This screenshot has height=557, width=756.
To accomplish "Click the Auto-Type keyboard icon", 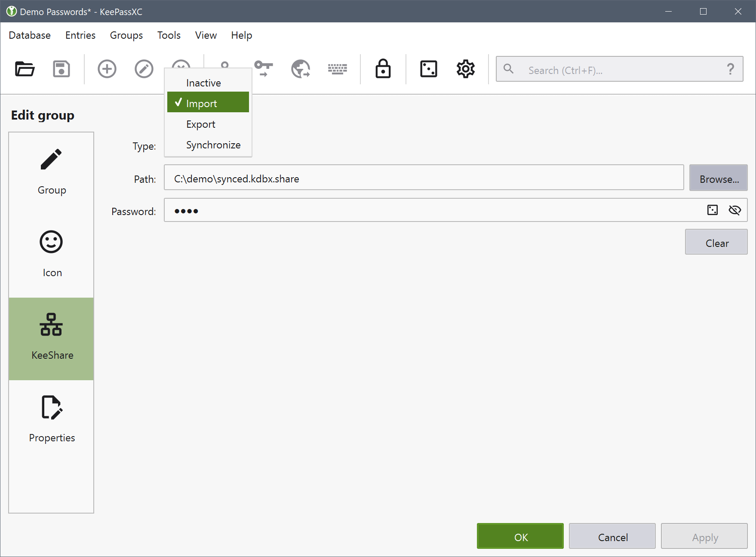I will (x=338, y=69).
